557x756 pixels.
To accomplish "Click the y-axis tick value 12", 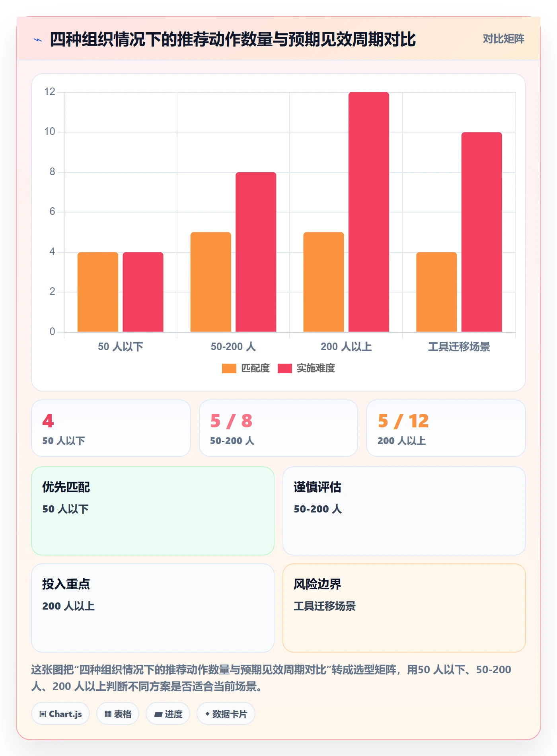I will (x=50, y=92).
